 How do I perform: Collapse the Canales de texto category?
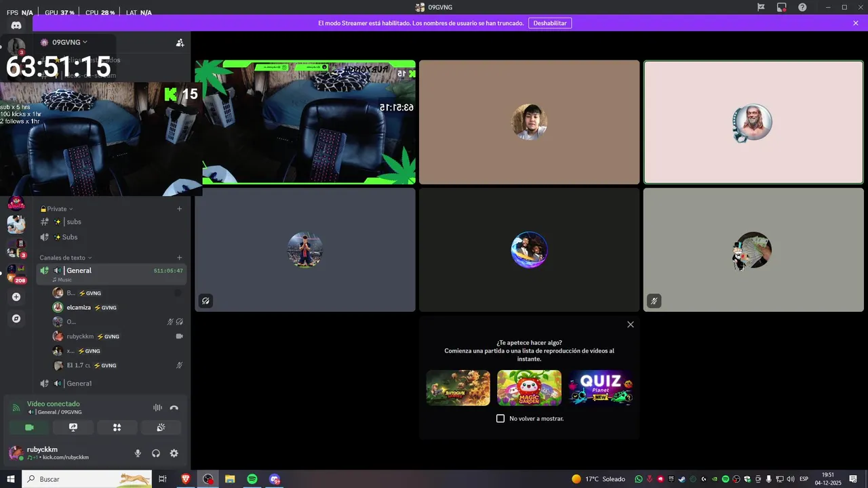(65, 258)
